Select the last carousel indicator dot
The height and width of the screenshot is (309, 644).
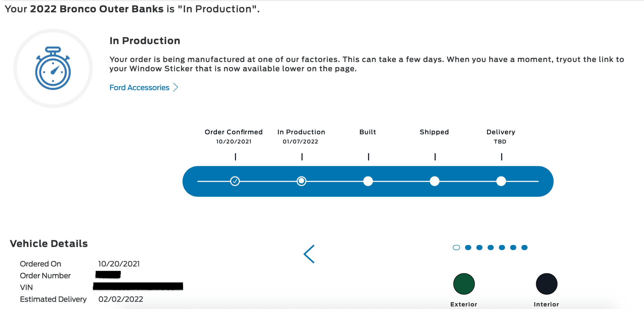click(525, 248)
